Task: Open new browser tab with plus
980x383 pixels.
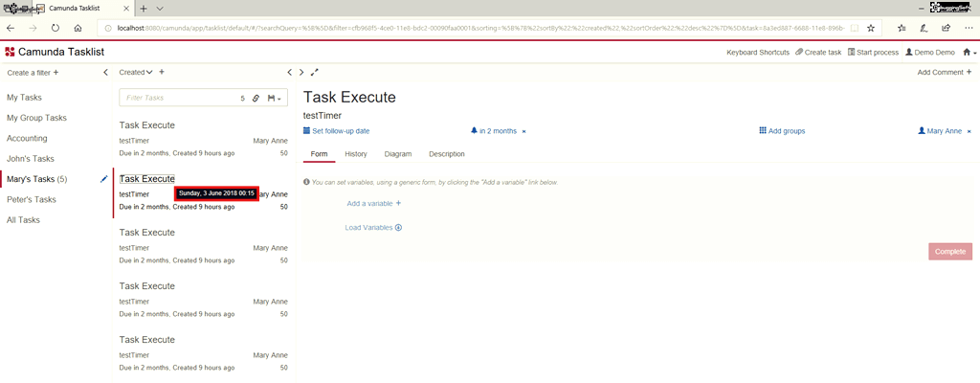Action: click(144, 9)
